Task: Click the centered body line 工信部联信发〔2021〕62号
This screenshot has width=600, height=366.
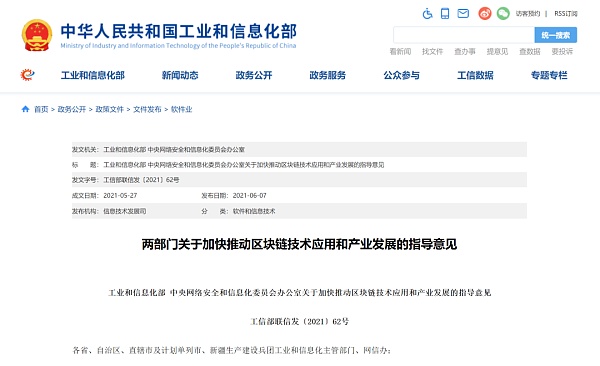Action: click(x=300, y=322)
